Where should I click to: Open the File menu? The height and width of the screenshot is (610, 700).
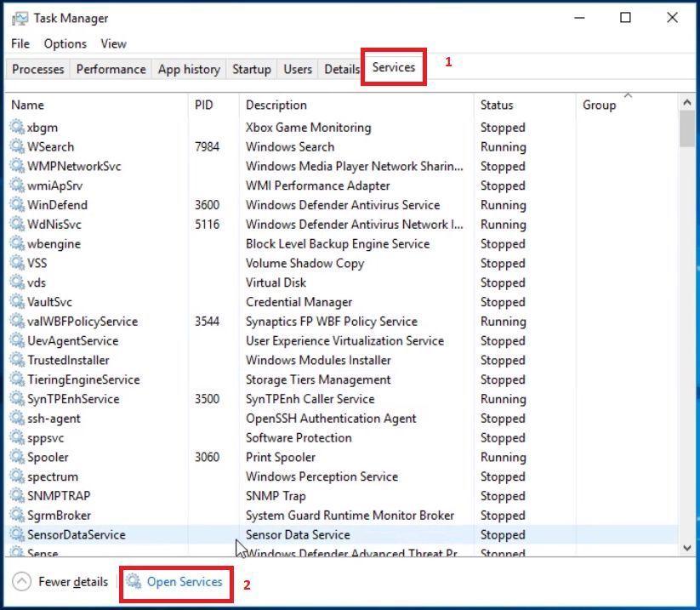point(20,43)
